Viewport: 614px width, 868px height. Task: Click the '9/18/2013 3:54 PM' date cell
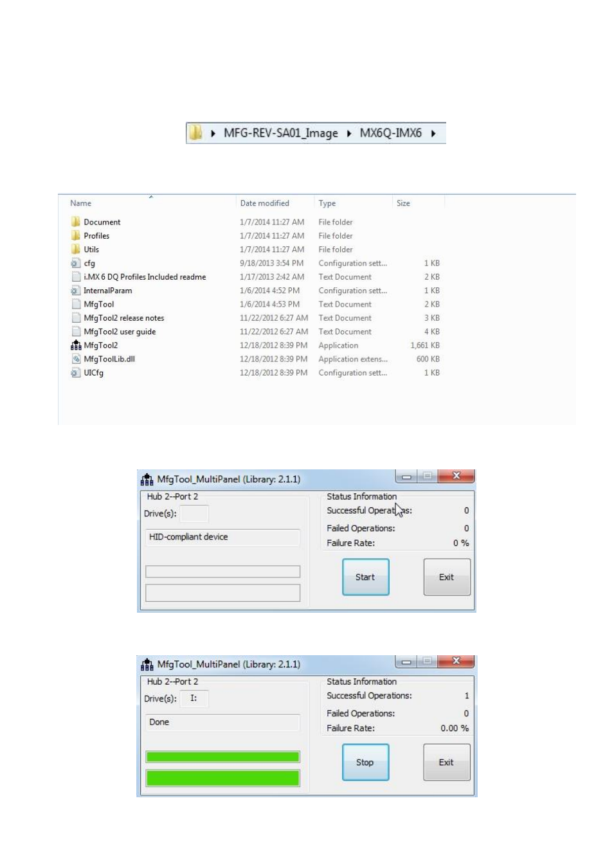[x=271, y=263]
